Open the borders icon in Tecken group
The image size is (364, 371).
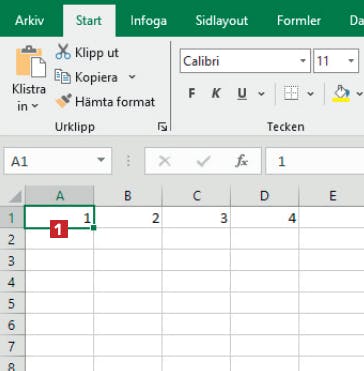(291, 94)
